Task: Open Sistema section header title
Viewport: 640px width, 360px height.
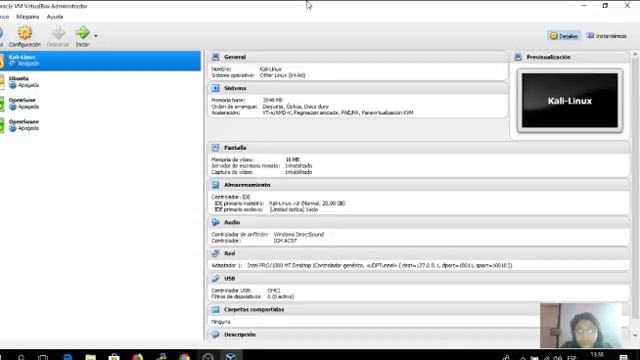Action: [235, 88]
